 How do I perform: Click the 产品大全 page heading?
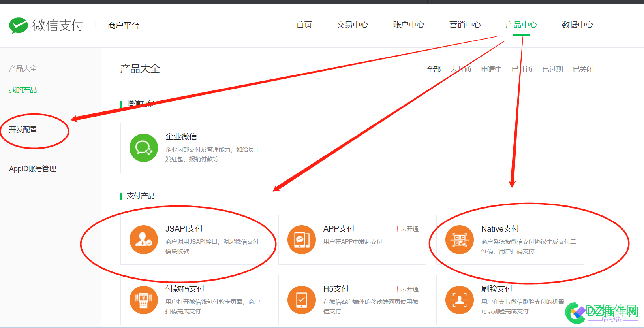pos(140,69)
